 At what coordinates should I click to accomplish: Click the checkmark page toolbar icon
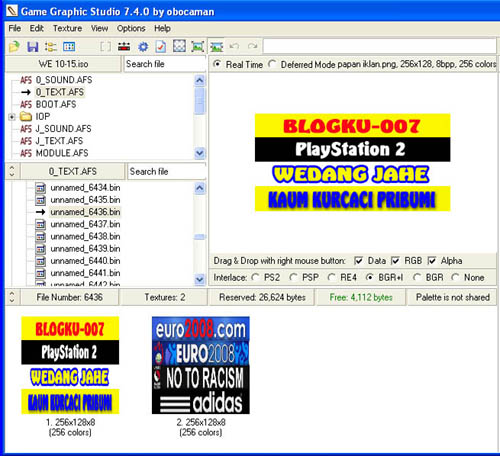click(161, 47)
